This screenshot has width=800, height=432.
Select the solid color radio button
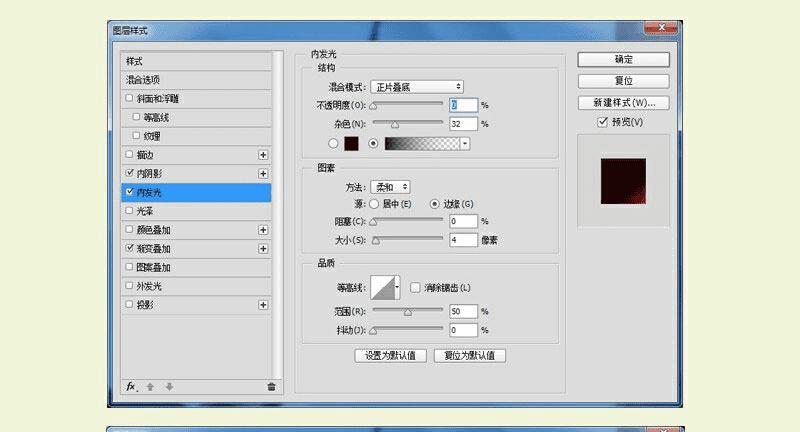click(x=333, y=144)
